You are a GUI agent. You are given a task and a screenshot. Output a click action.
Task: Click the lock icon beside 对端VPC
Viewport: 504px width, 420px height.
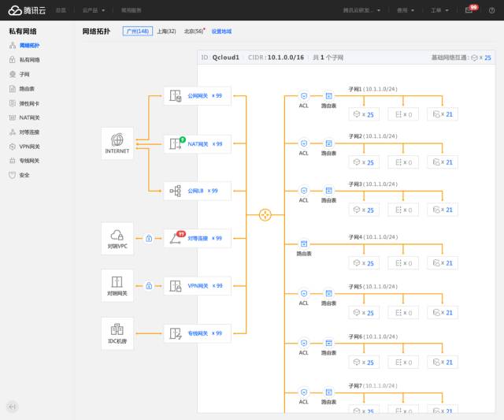148,238
